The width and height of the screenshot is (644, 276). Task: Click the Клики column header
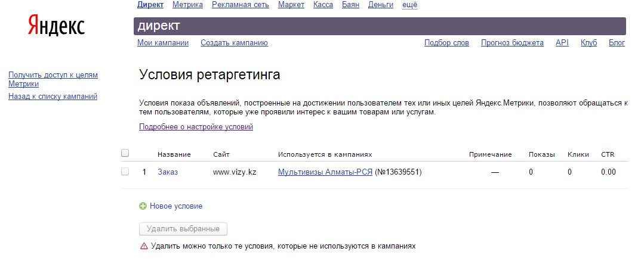(x=578, y=154)
